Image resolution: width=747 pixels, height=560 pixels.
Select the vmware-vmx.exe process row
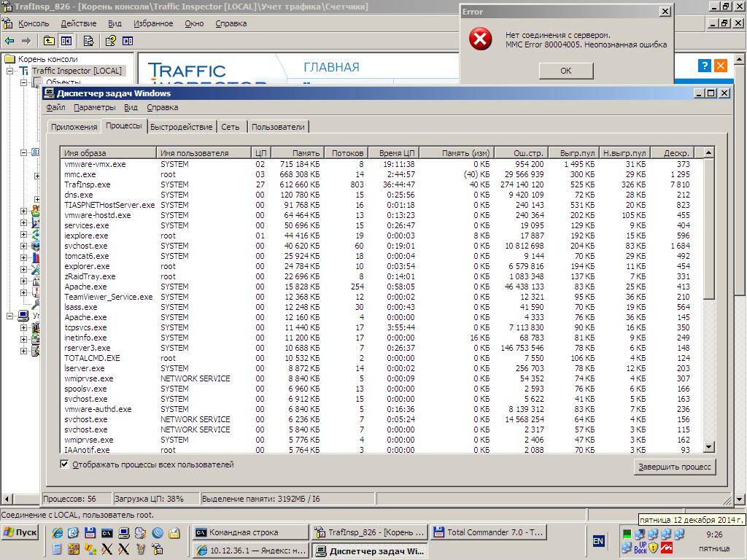382,164
